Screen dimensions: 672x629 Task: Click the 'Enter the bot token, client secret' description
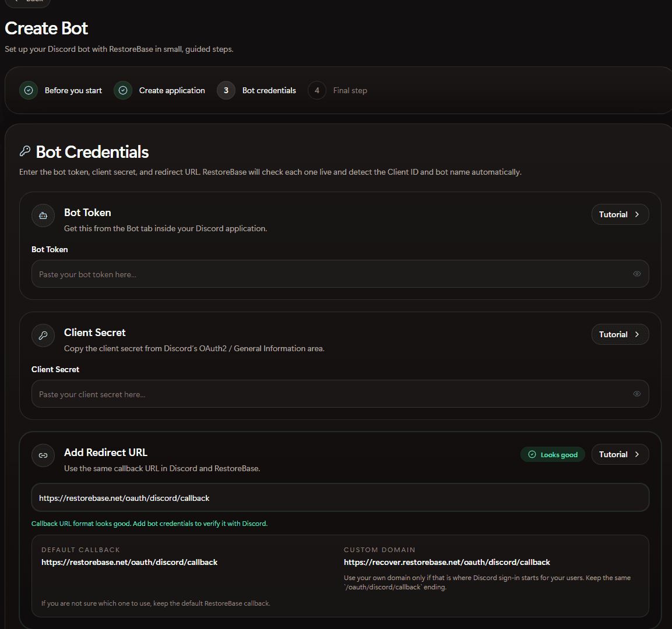(270, 172)
